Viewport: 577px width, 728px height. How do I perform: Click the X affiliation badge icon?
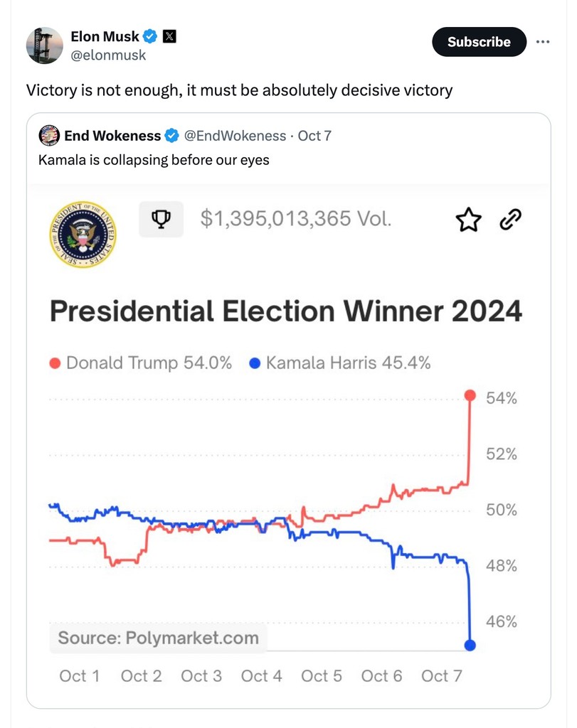click(169, 36)
